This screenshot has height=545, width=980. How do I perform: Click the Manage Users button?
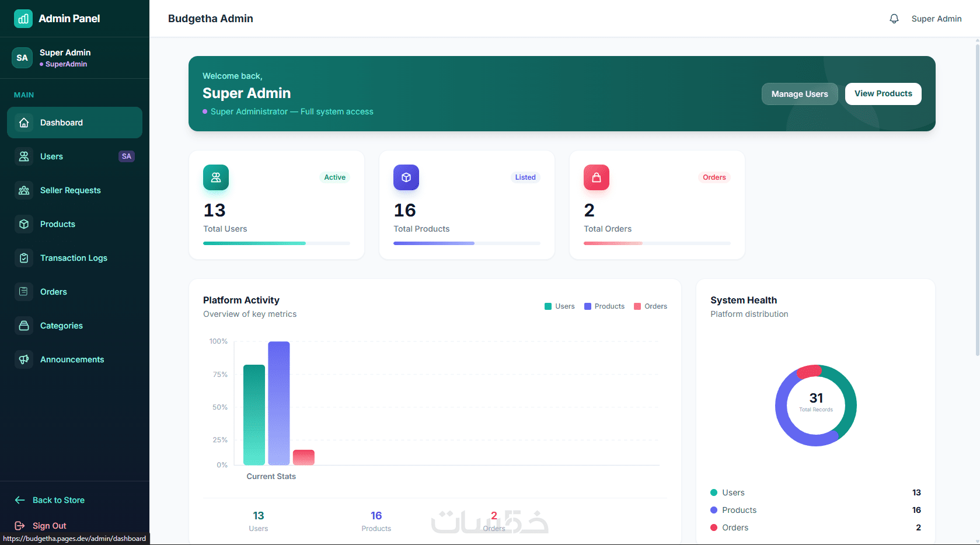pos(800,94)
